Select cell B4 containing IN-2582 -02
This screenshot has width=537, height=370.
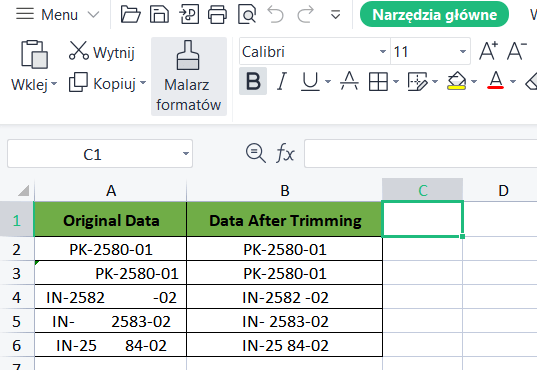(x=285, y=297)
